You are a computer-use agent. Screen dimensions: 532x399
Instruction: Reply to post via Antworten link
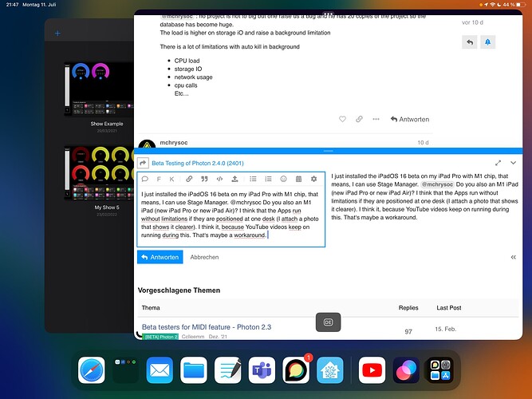(410, 119)
